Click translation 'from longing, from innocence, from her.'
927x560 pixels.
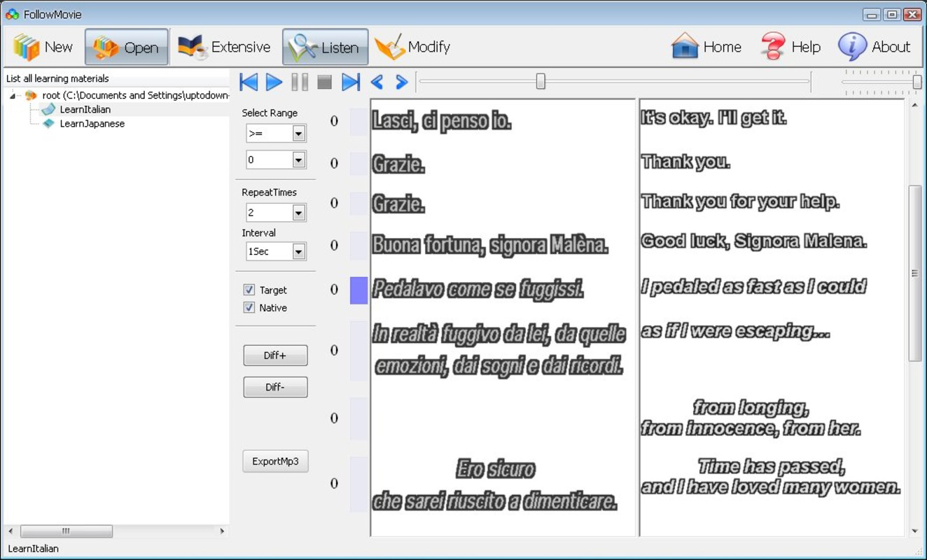[x=751, y=418]
